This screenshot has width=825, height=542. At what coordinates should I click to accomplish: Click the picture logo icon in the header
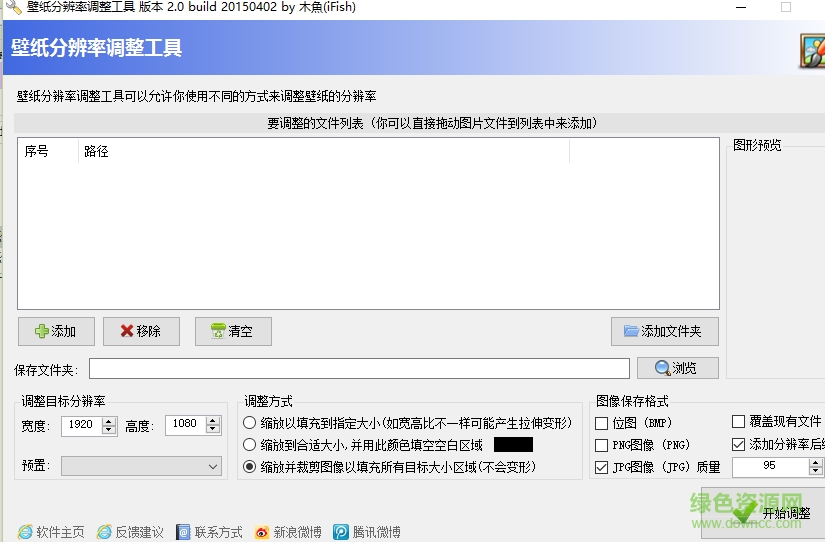click(x=812, y=51)
